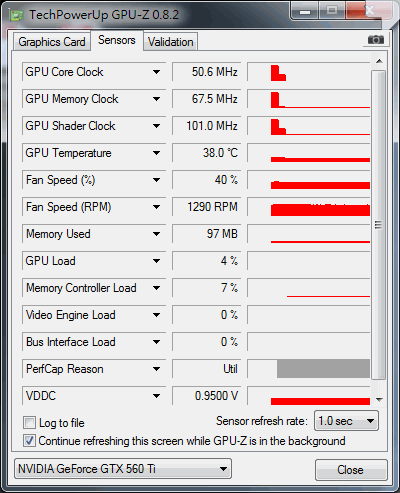This screenshot has height=493, width=400.
Task: Click the vertical scrollbar thumb
Action: pos(378,225)
